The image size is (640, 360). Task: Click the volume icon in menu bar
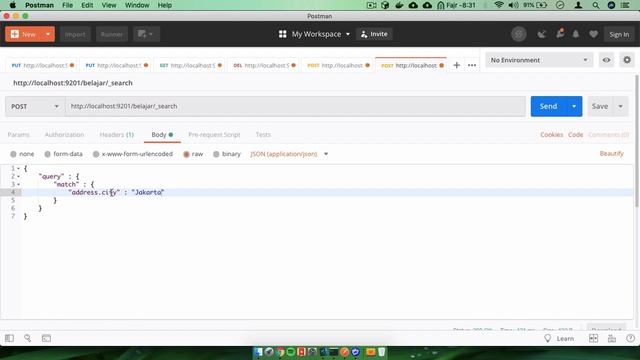point(513,5)
